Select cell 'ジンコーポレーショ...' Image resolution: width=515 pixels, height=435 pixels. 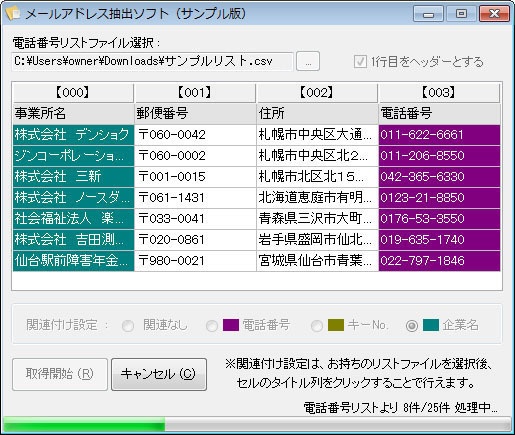pos(73,156)
